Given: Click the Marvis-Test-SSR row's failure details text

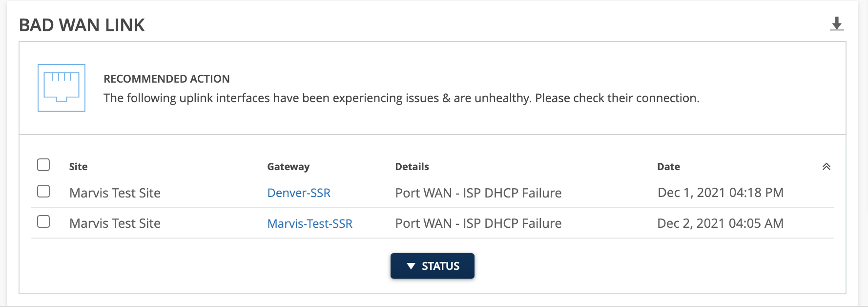Looking at the screenshot, I should tap(478, 223).
